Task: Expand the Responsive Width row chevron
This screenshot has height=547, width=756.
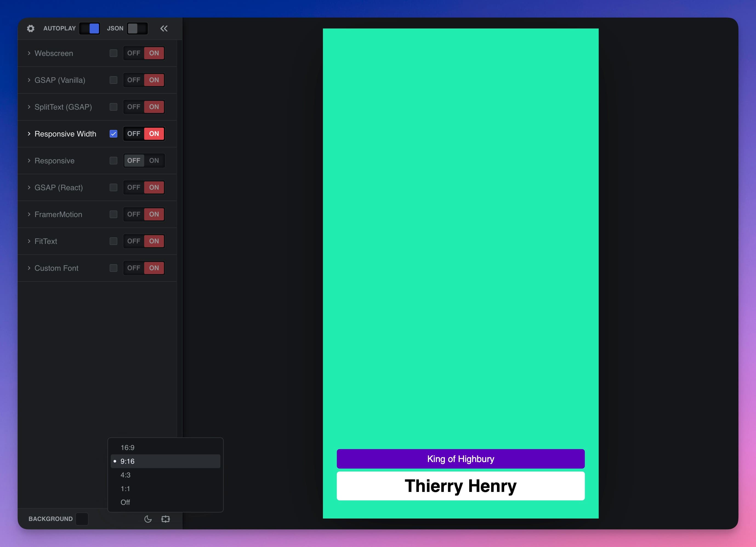Action: pyautogui.click(x=29, y=134)
